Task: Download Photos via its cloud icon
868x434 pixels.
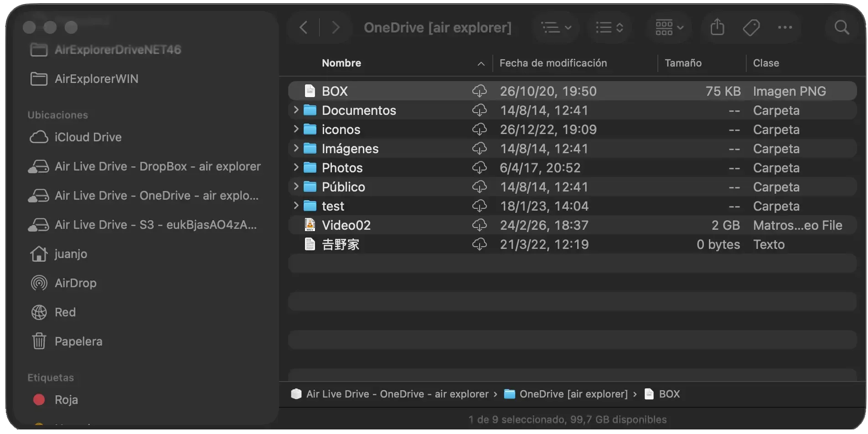Action: tap(479, 167)
